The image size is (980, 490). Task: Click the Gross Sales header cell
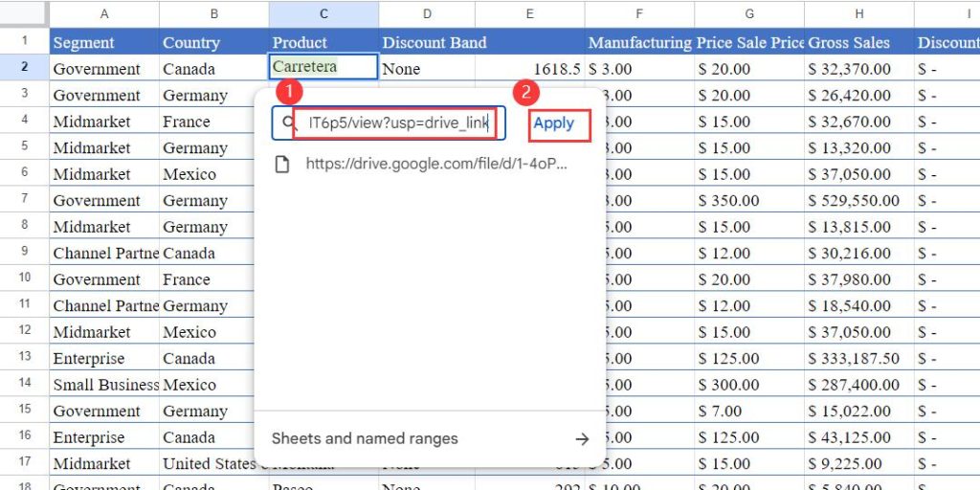(858, 42)
